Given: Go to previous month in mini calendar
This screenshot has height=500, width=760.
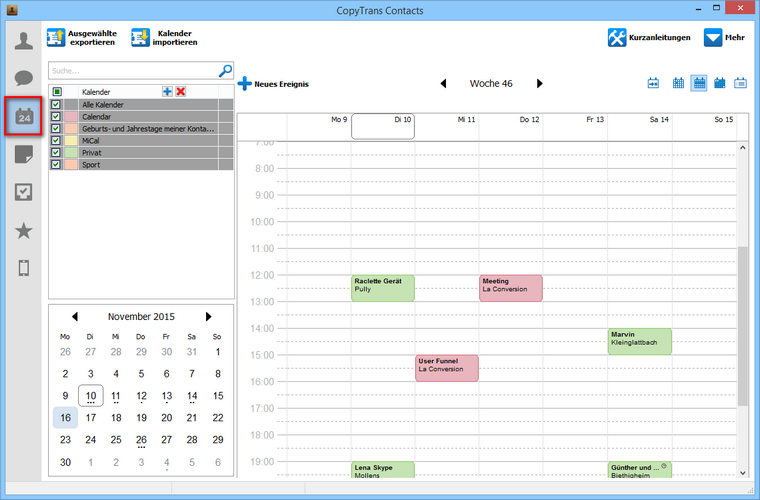Looking at the screenshot, I should (75, 316).
